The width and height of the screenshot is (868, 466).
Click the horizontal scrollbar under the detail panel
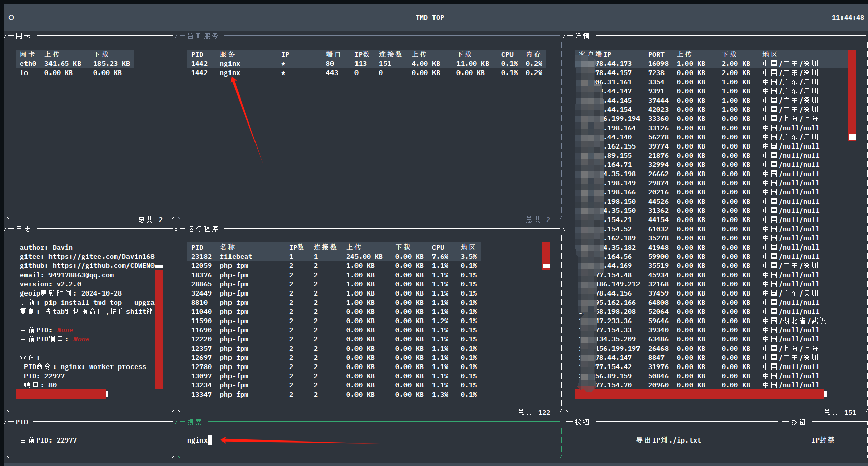pyautogui.click(x=701, y=394)
